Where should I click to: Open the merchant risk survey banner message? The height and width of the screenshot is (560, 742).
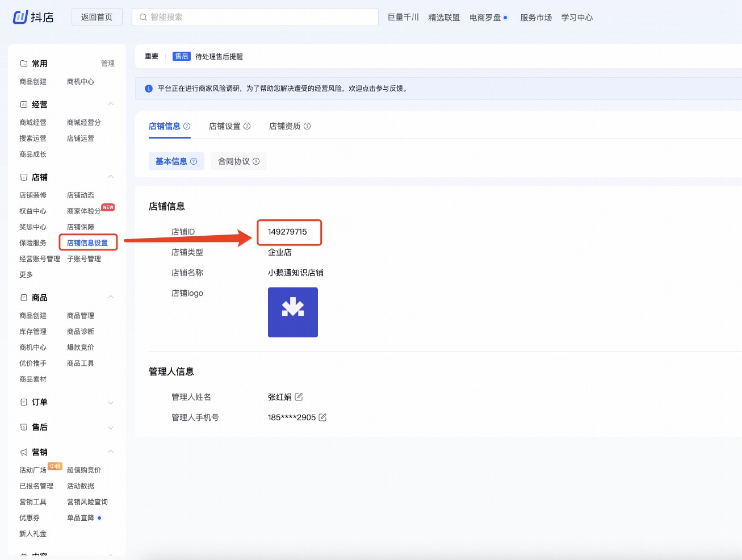point(283,89)
